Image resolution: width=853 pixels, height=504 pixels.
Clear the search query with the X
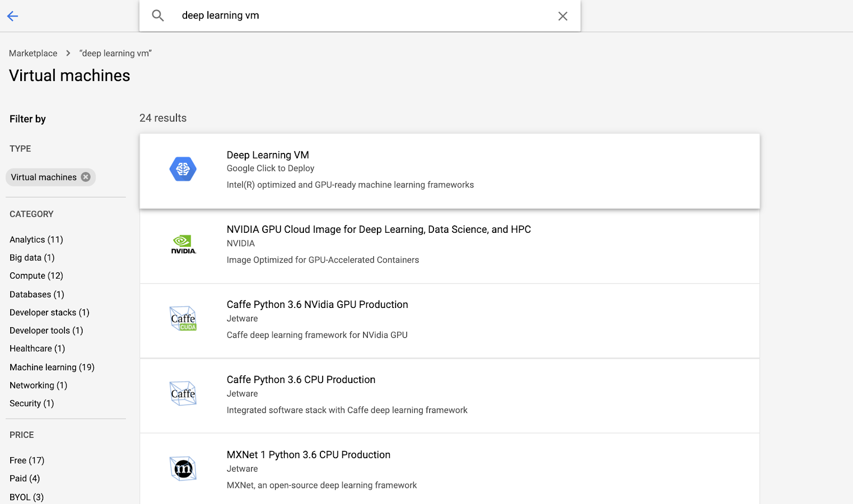pos(562,16)
